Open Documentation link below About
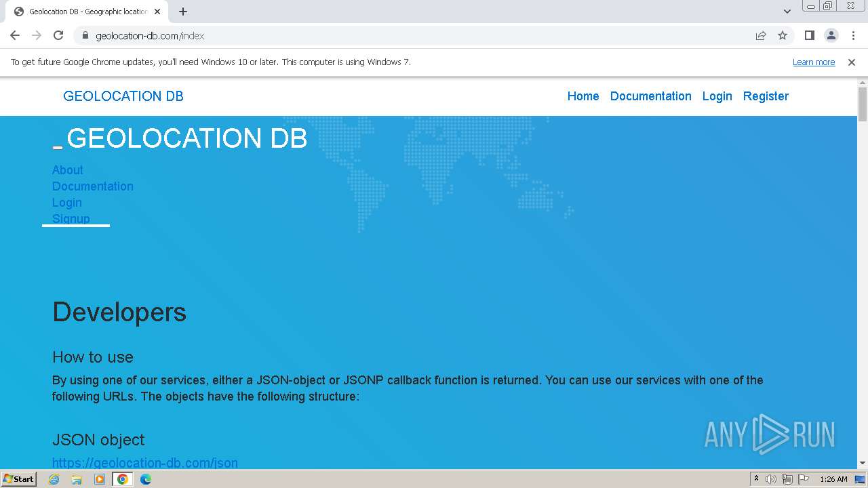The width and height of the screenshot is (868, 488). coord(93,186)
